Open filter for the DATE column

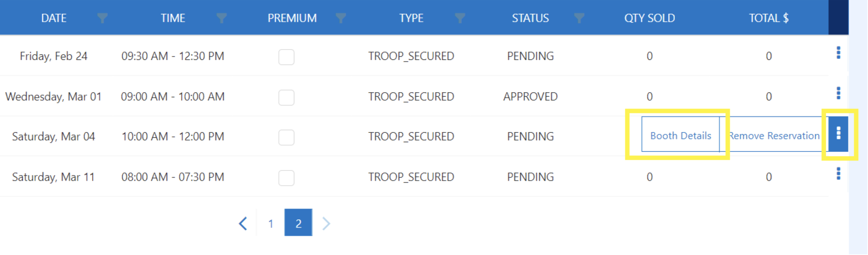(102, 18)
